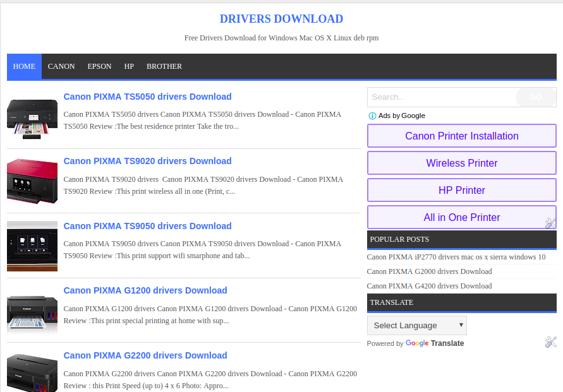Open the Canon Printer Installation ad
This screenshot has height=392, width=563.
click(x=462, y=136)
